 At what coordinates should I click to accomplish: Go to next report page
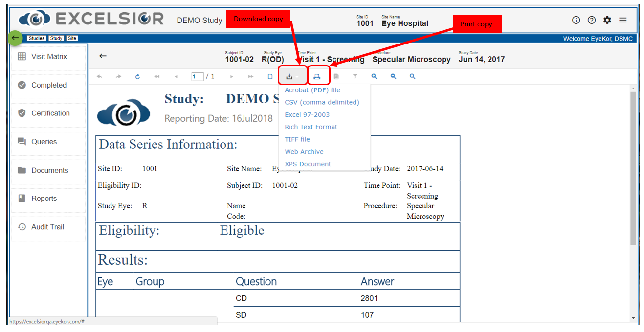[x=232, y=76]
